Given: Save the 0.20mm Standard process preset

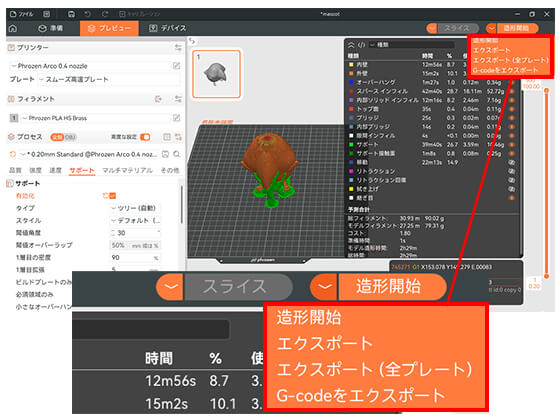Looking at the screenshot, I should point(165,154).
